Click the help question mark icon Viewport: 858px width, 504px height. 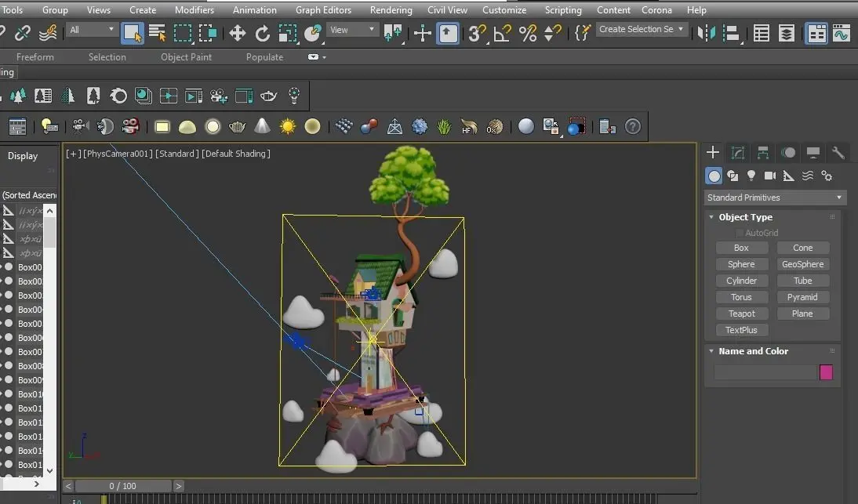(x=633, y=127)
